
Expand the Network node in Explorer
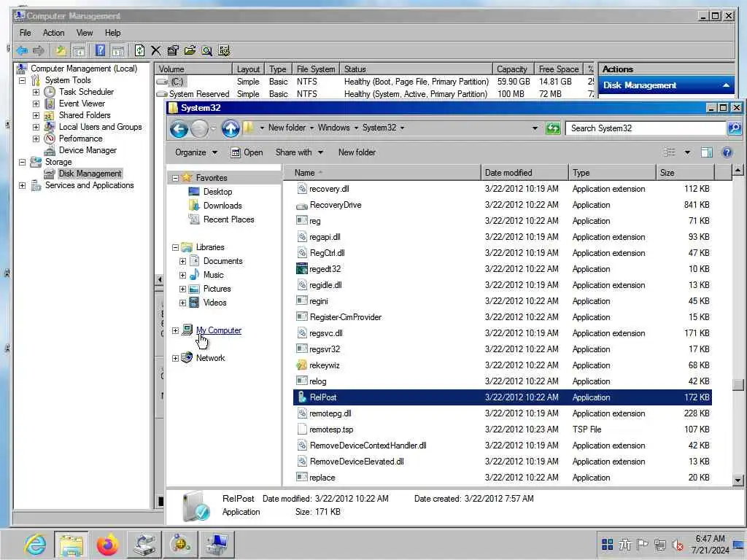point(175,358)
